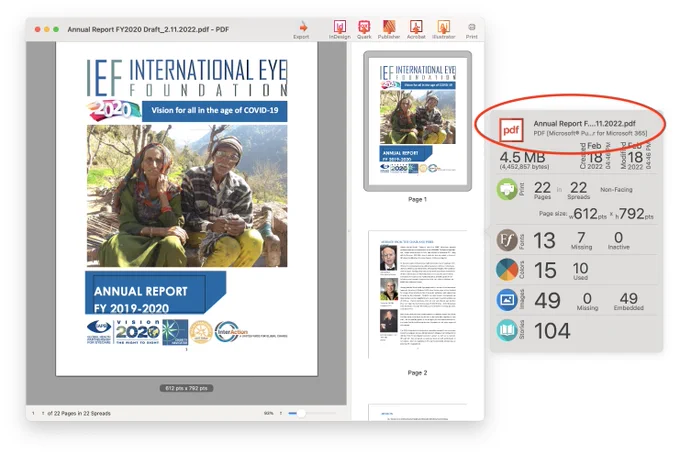Pick the Illustrator conversion icon
The height and width of the screenshot is (455, 680).
coord(443,27)
